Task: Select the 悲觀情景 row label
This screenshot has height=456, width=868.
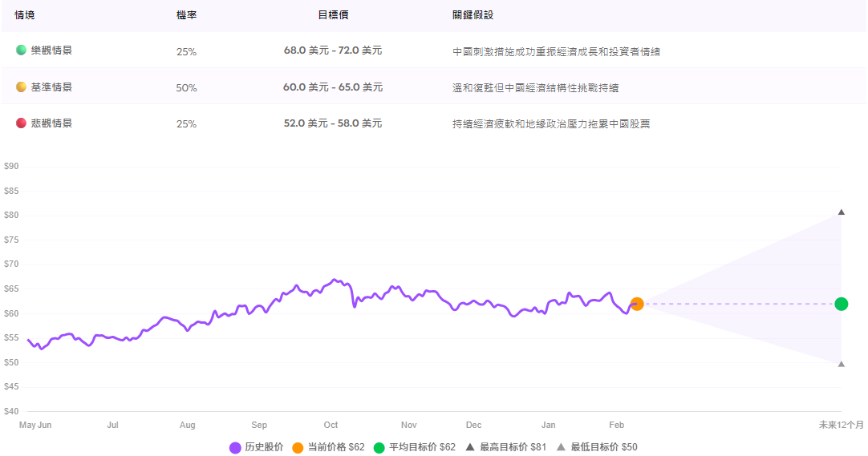Action: [51, 123]
